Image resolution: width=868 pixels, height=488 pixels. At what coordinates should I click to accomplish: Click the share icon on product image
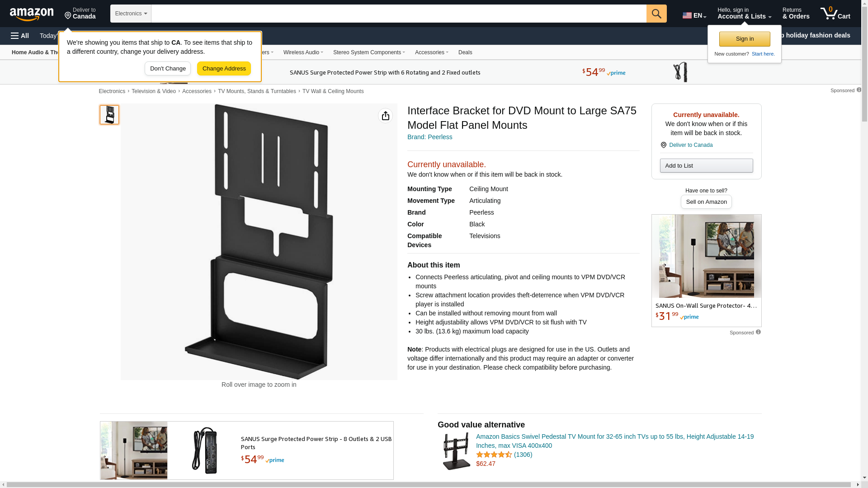tap(385, 116)
